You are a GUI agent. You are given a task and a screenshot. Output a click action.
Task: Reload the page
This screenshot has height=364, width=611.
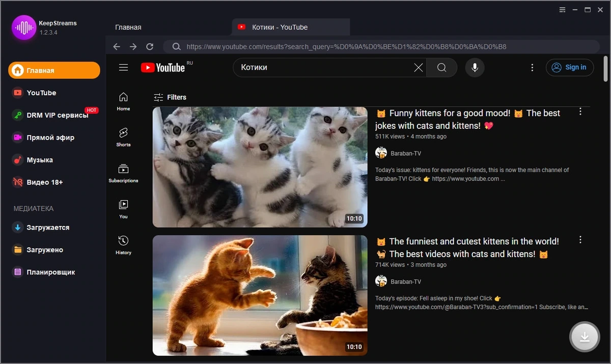pos(150,46)
